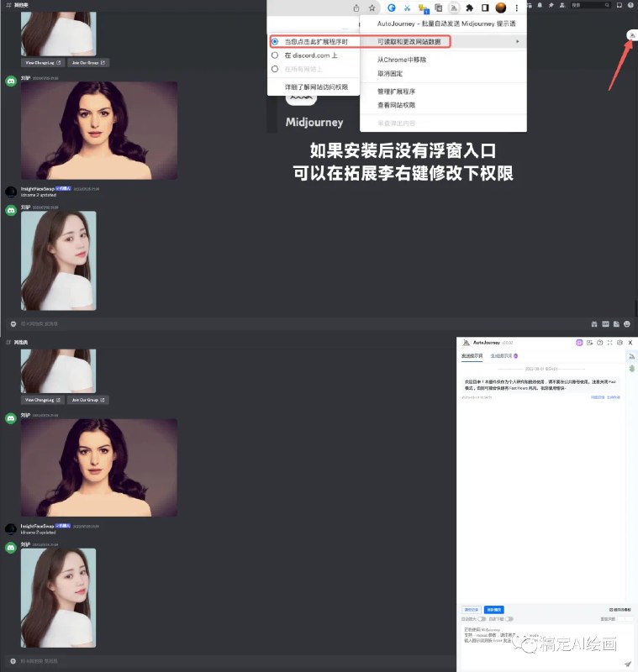Click the sailboat icon in the AutoJourney side strip
The height and width of the screenshot is (672, 638).
pos(632,356)
